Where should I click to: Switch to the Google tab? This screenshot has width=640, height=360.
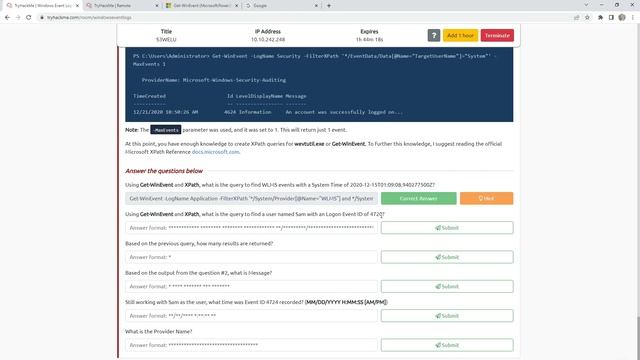tap(281, 6)
